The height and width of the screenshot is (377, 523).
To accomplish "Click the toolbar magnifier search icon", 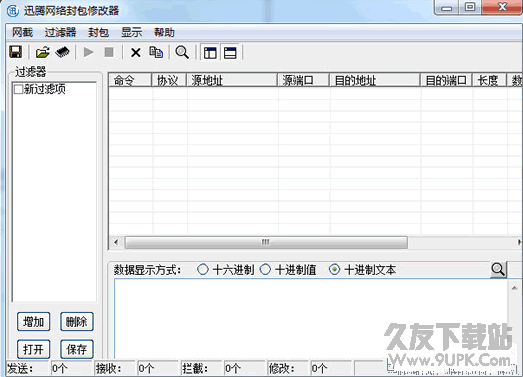I will coord(182,52).
